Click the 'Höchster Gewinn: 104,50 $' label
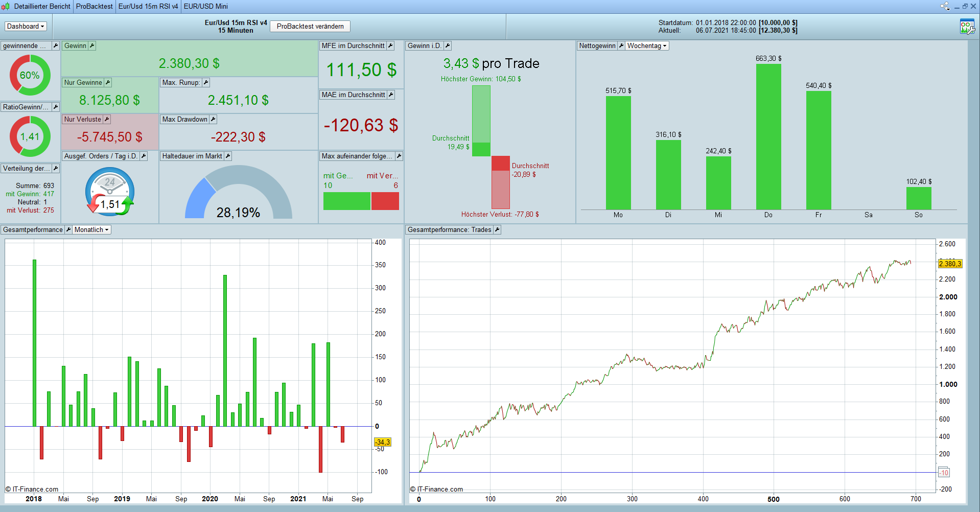The height and width of the screenshot is (512, 980). [x=481, y=79]
